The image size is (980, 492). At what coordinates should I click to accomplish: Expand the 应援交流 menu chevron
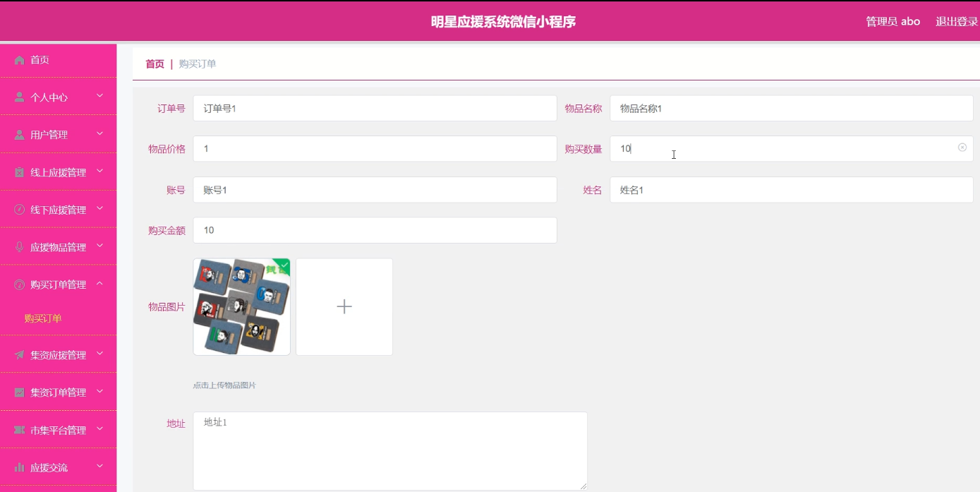point(99,466)
